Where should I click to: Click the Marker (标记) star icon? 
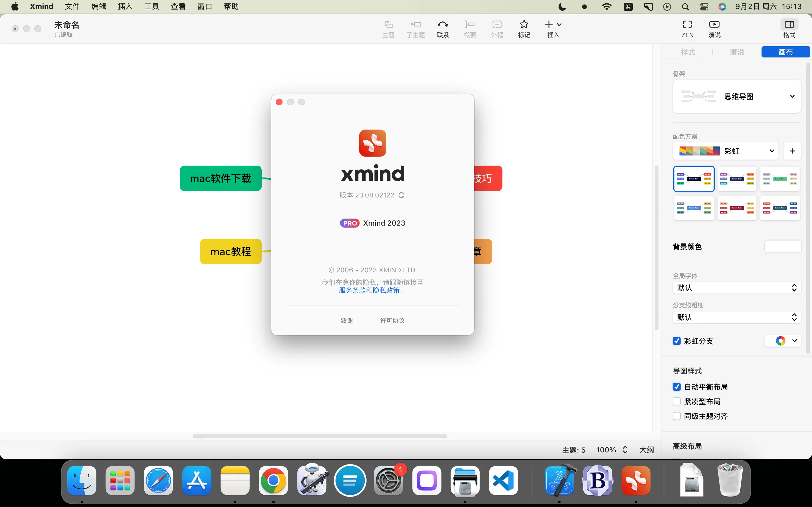tap(524, 25)
